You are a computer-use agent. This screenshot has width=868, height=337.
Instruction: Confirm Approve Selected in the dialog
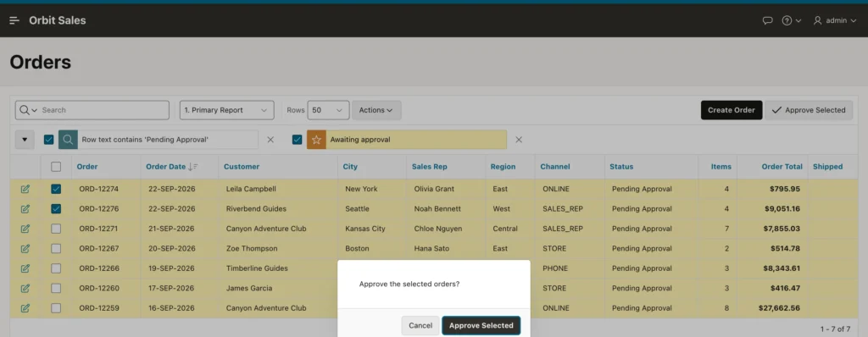pyautogui.click(x=481, y=325)
